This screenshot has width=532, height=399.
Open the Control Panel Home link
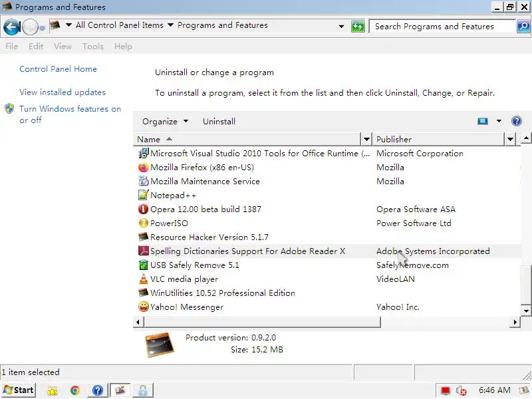[58, 69]
